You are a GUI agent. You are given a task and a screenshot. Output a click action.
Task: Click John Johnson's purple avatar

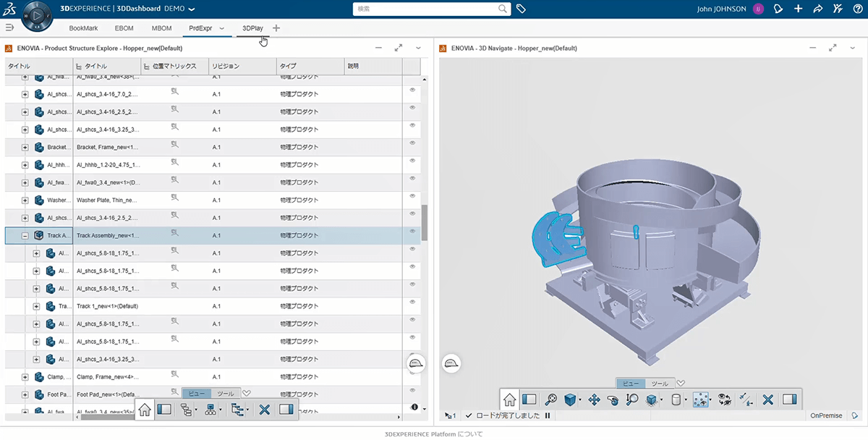(758, 9)
